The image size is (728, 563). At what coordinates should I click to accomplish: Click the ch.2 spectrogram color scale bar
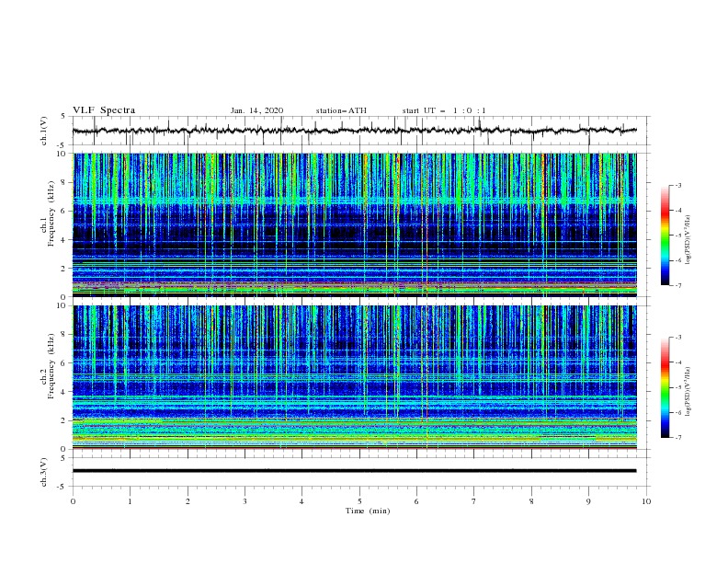tap(665, 387)
